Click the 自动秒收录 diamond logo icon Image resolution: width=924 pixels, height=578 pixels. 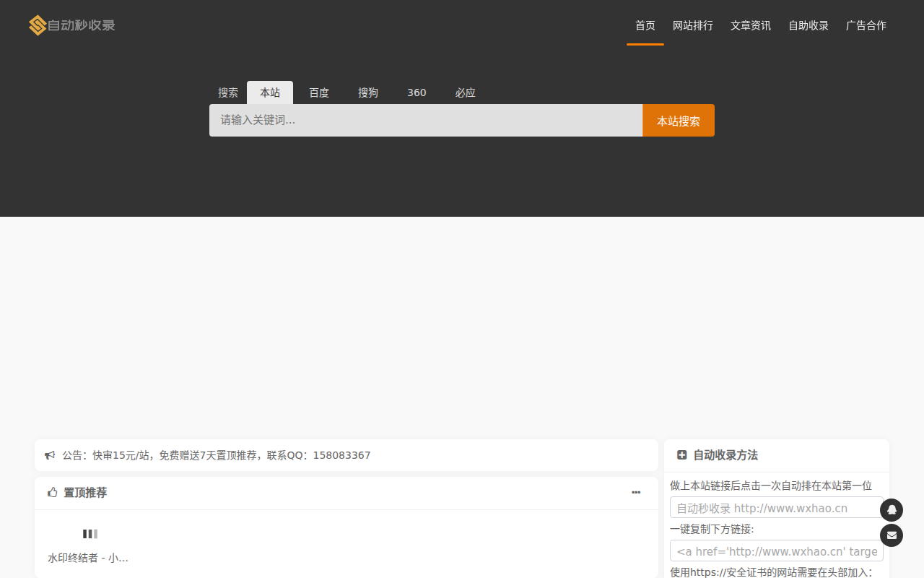point(37,25)
